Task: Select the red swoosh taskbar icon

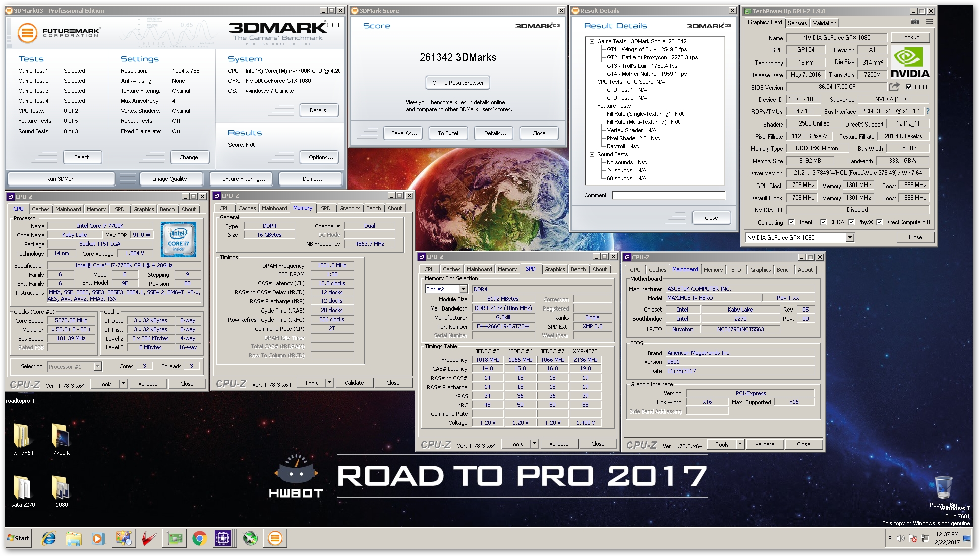Action: coord(149,539)
